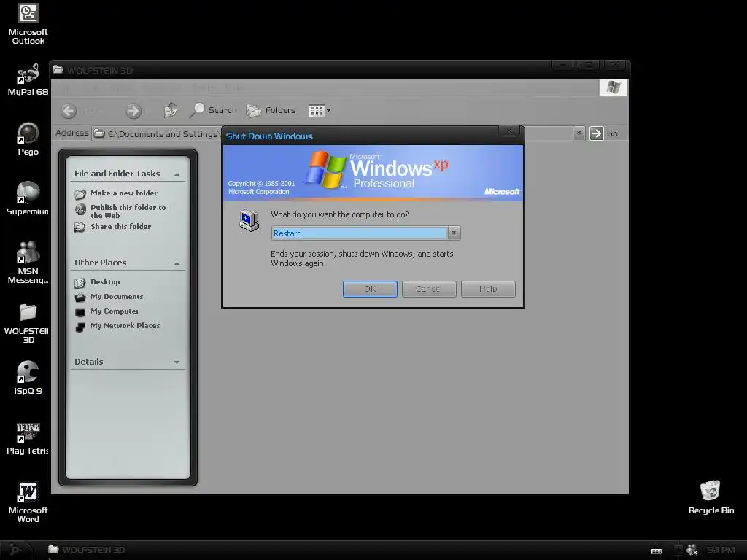Screen dimensions: 747x560
Task: Click Publish this folder to the Web
Action: 128,211
